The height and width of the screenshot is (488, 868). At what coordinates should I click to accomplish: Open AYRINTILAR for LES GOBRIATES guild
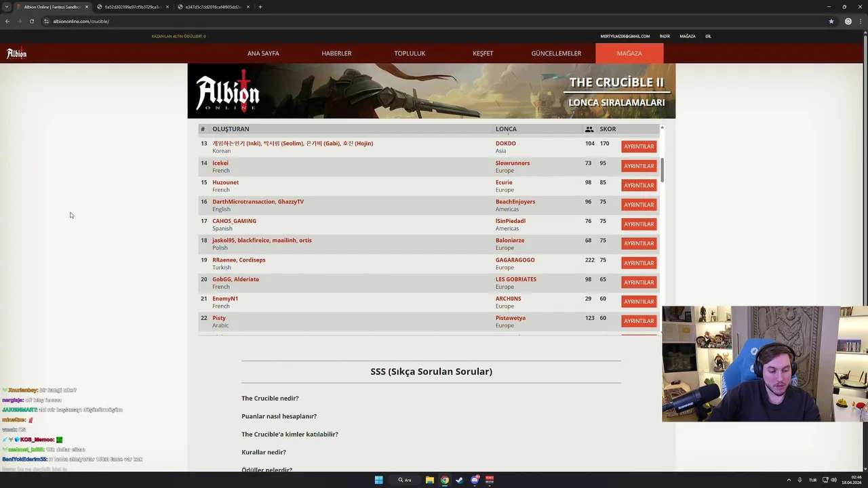[639, 282]
